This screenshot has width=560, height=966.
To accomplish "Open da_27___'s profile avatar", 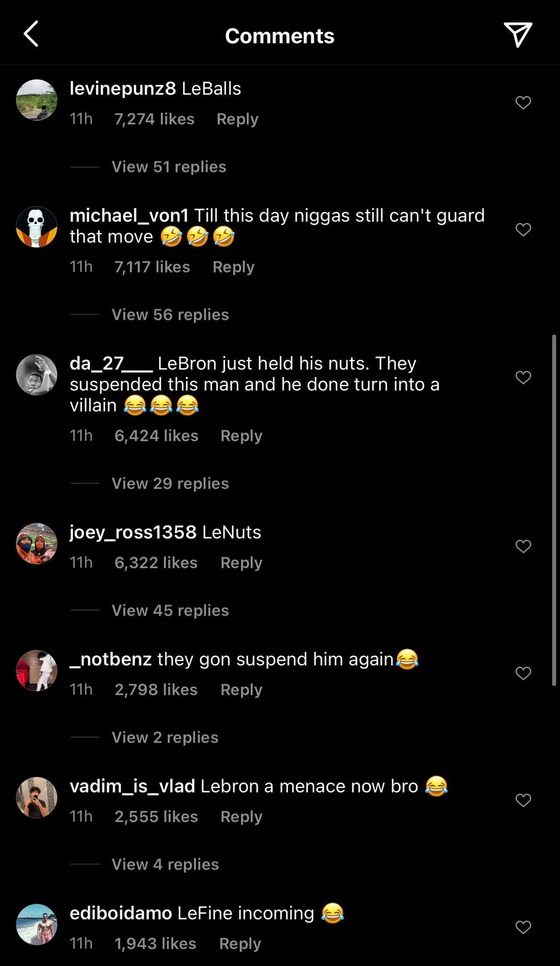I will (37, 375).
